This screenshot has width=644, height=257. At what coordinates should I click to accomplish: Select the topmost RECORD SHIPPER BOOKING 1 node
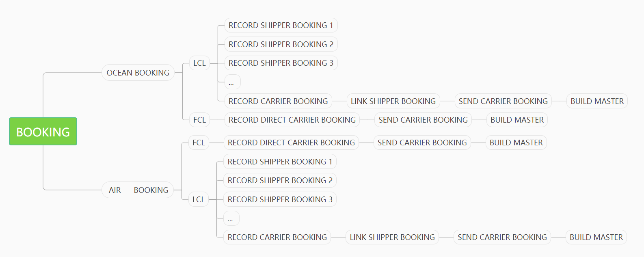pos(281,25)
